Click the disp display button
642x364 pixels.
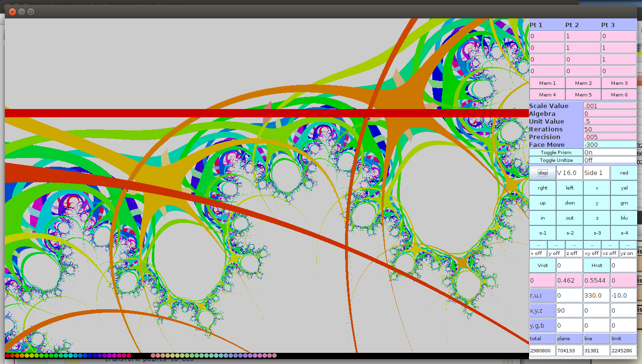pyautogui.click(x=543, y=173)
